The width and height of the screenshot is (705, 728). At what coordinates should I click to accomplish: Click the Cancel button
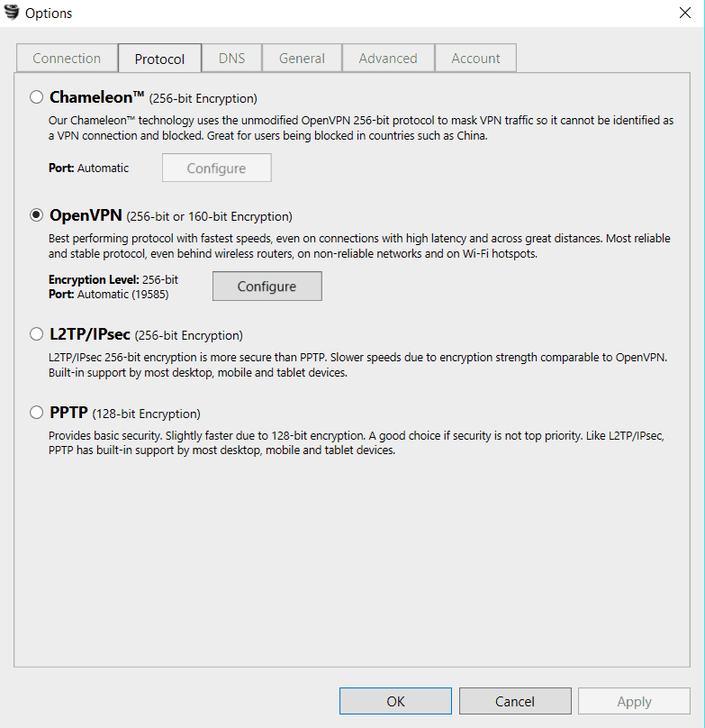(515, 701)
